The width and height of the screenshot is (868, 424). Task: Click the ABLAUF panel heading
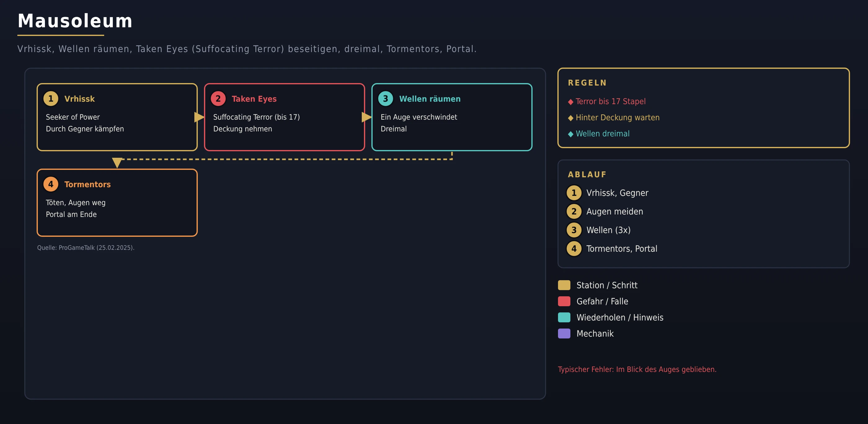click(587, 174)
